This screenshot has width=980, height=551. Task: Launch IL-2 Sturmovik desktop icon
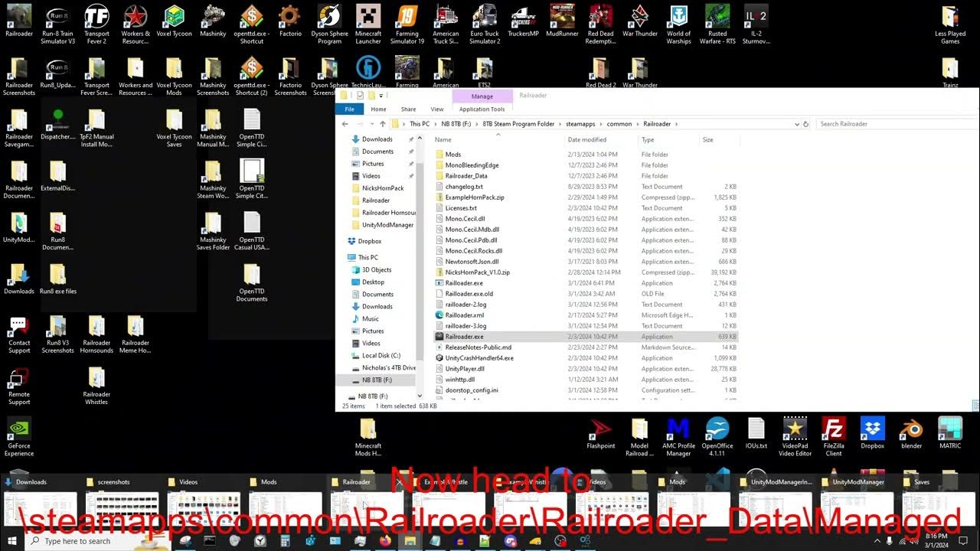coord(756,24)
